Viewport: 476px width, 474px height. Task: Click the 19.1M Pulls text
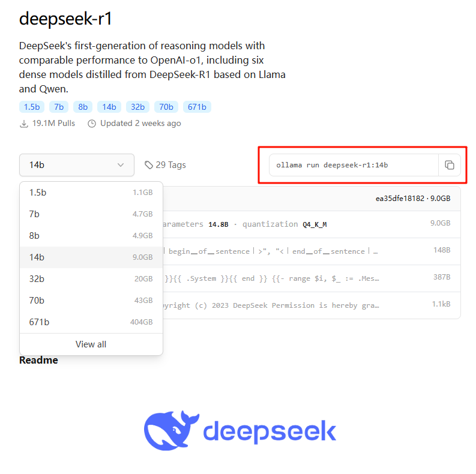point(53,123)
